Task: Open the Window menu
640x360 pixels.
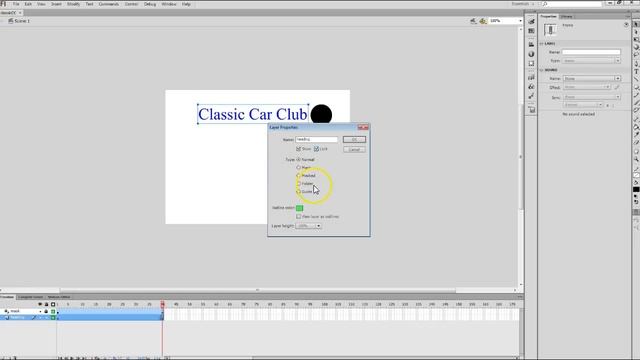Action: 169,4
